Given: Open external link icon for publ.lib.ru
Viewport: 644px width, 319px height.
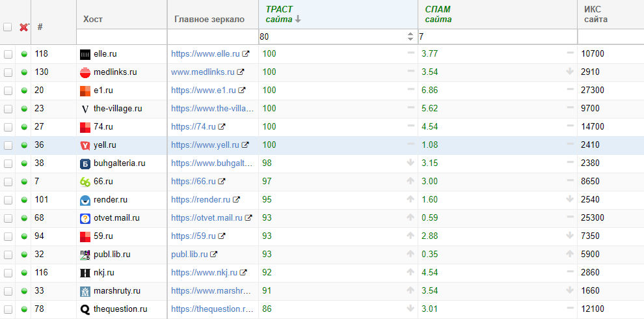Looking at the screenshot, I should 213,254.
